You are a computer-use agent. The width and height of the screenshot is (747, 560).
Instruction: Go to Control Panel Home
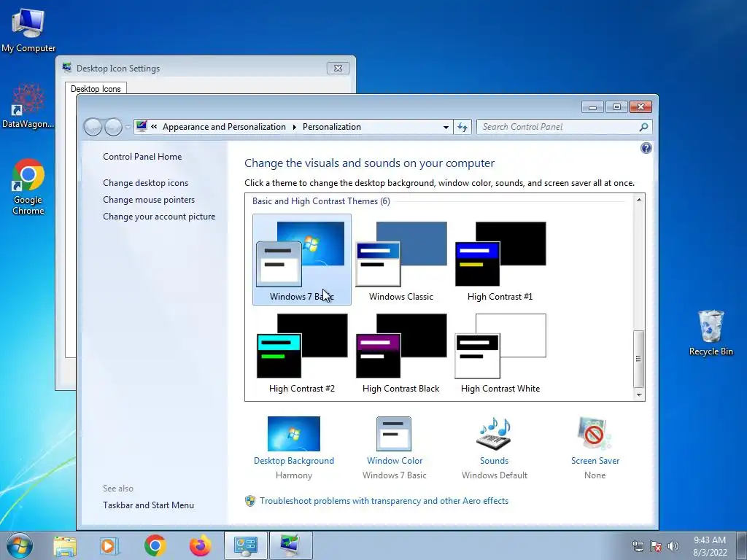click(142, 157)
